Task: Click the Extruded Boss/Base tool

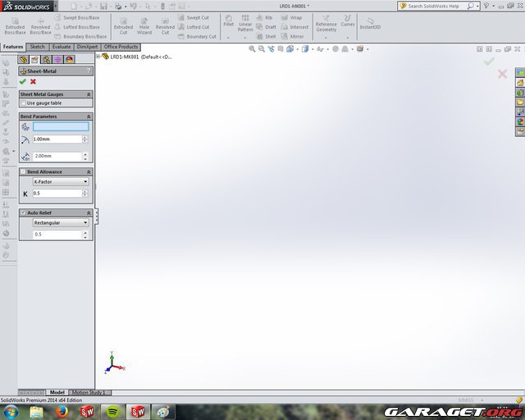Action: [15, 25]
